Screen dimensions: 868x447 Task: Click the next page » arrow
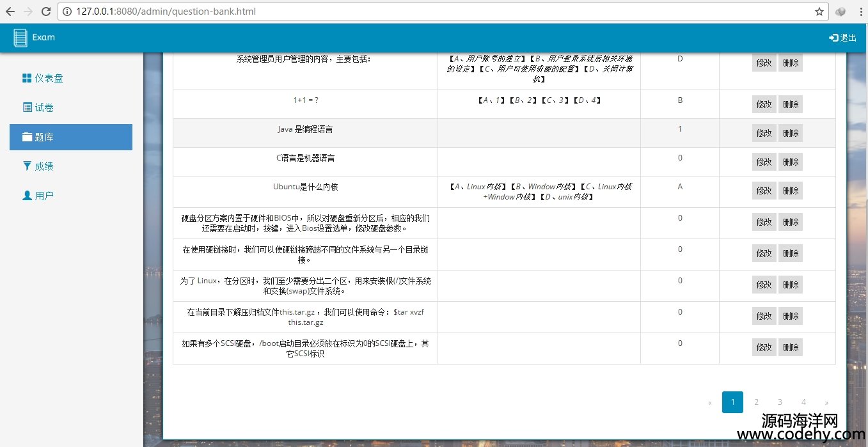tap(826, 402)
